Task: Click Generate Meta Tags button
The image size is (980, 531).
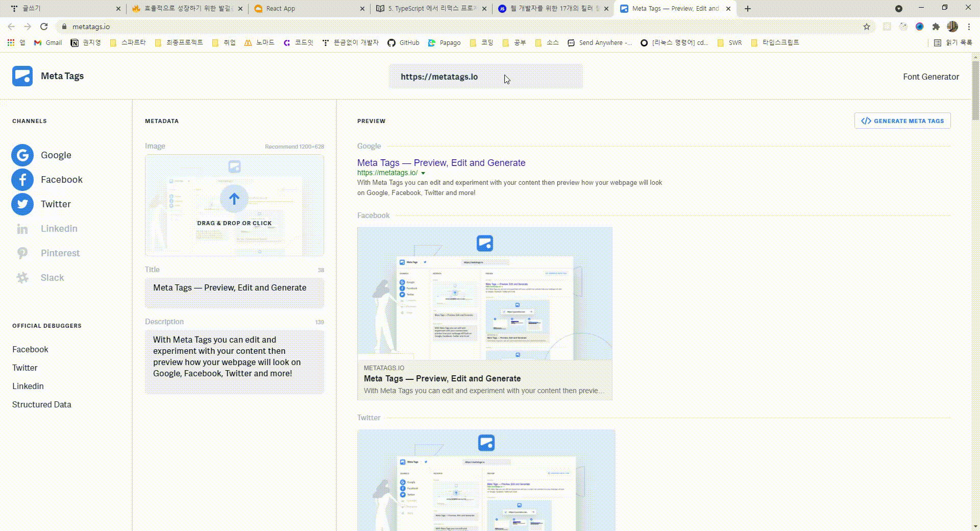Action: [902, 121]
